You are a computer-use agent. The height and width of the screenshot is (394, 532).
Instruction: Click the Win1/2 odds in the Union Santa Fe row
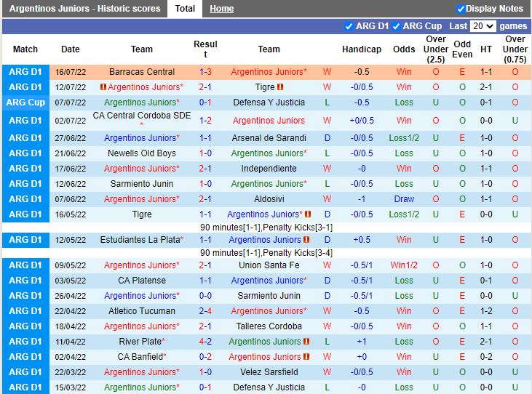pos(404,265)
